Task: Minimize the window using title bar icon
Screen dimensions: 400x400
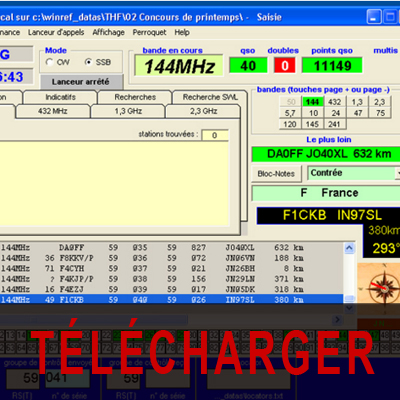Action: tap(374, 17)
